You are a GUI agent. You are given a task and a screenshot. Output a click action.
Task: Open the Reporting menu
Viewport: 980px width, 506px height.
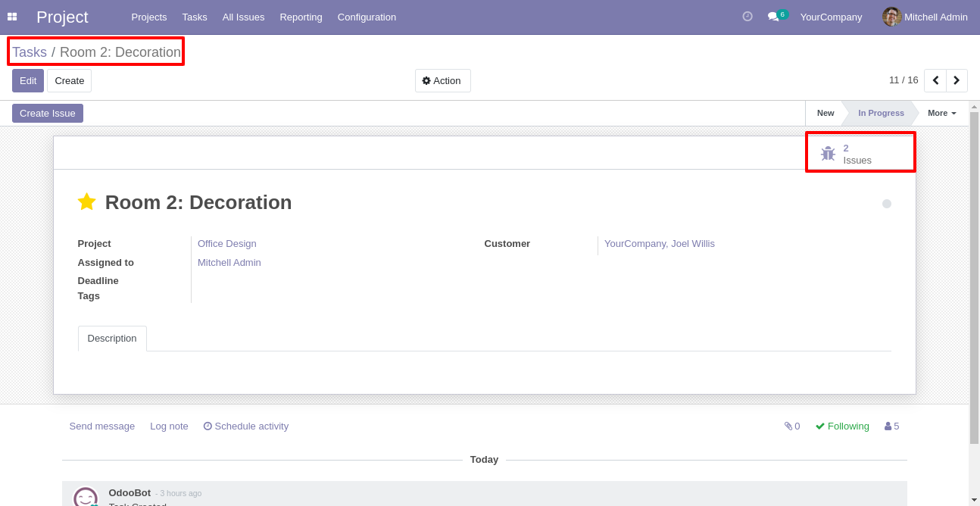[301, 17]
